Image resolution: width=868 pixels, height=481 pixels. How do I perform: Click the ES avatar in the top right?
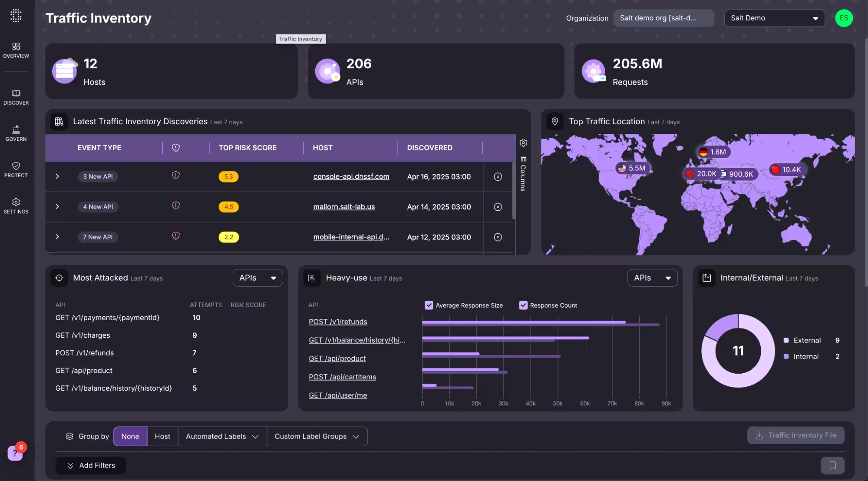pos(844,18)
